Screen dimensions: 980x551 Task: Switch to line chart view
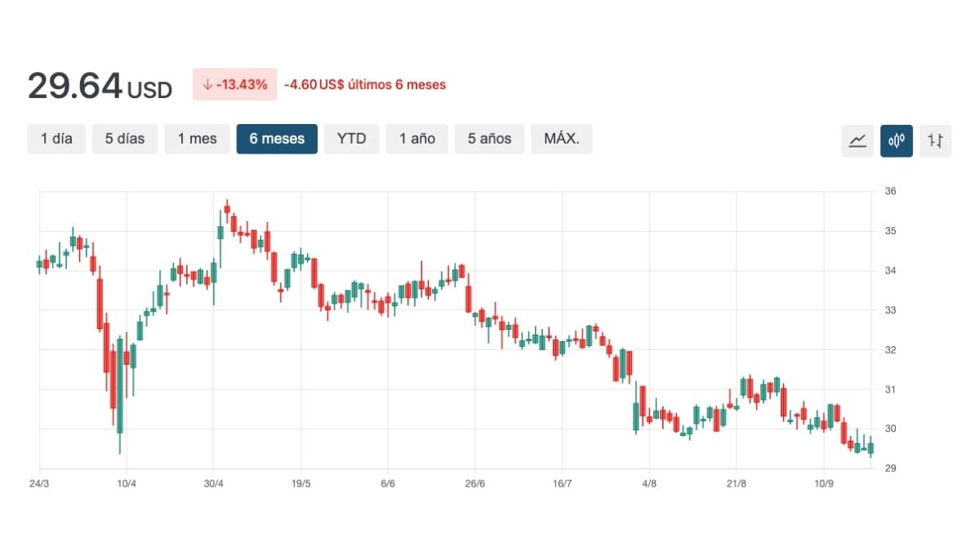[857, 140]
